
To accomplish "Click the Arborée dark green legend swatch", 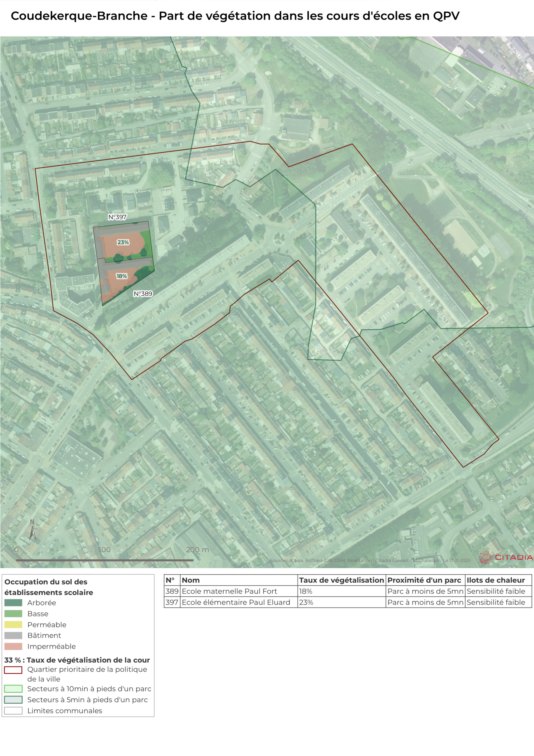I will 13,603.
